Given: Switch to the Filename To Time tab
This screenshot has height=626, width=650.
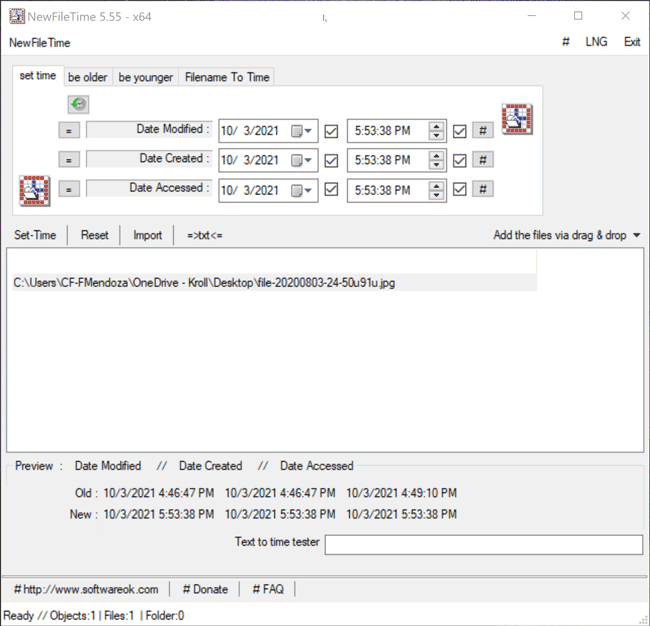Looking at the screenshot, I should point(226,77).
